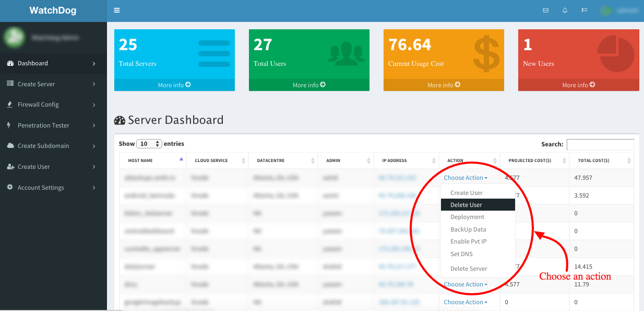Click the Dashboard gauge icon in sidebar

pyautogui.click(x=10, y=63)
